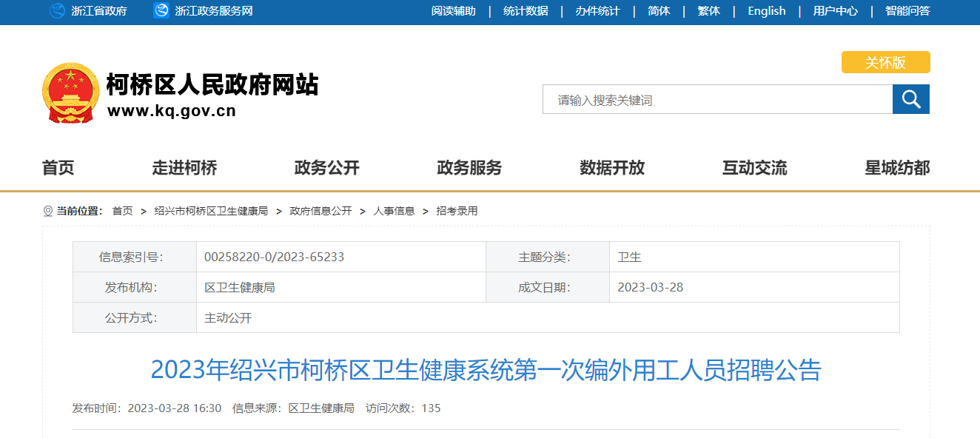
Task: Open the 关怀版 accessibility mode
Action: [x=885, y=63]
